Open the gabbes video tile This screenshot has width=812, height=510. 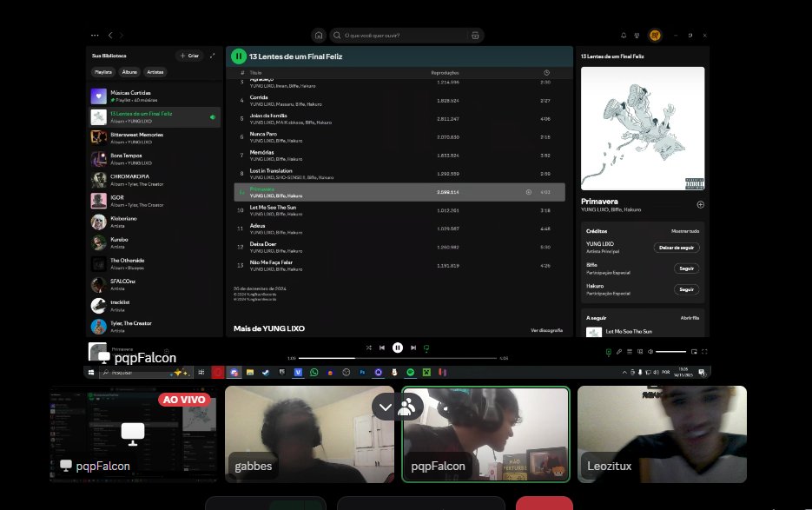(310, 434)
